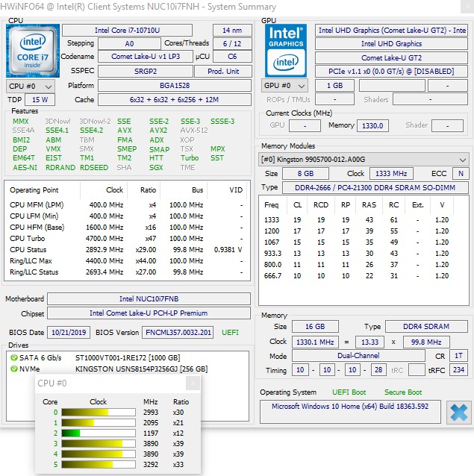The image size is (474, 476).
Task: Click the TDP 15 W field
Action: (x=40, y=99)
